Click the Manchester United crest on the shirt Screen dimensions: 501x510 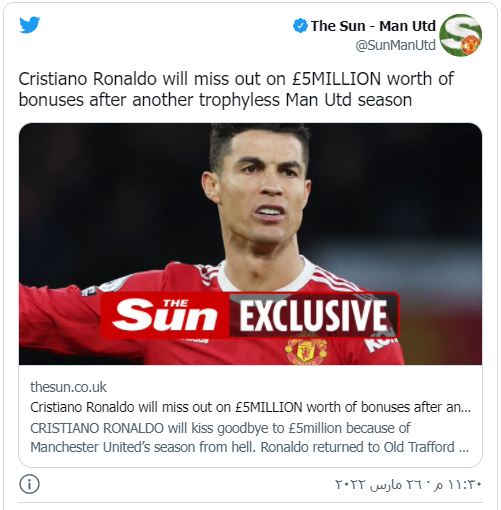point(306,351)
